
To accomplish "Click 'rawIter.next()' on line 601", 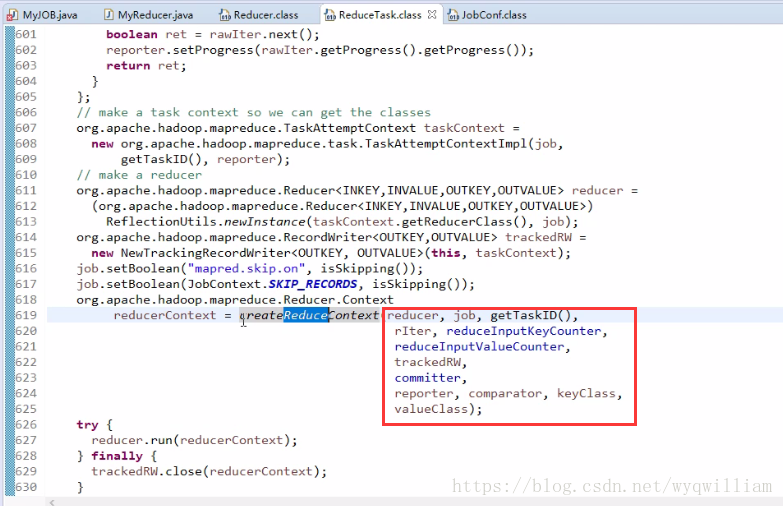I will click(x=261, y=34).
